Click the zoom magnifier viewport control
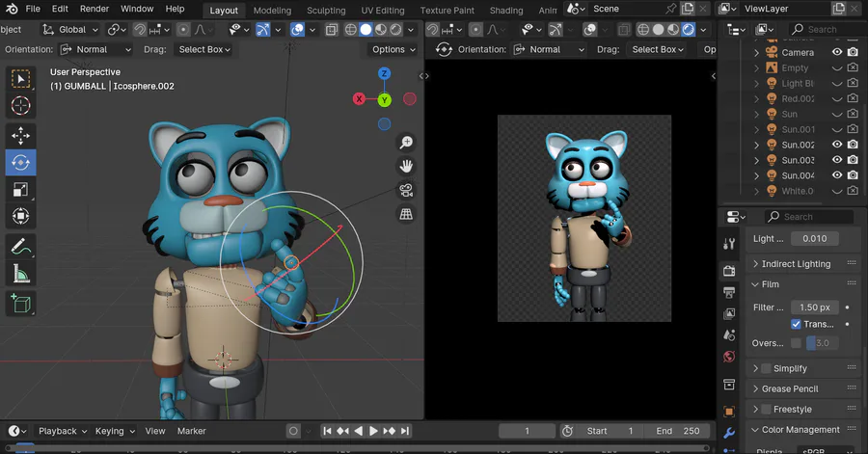The width and height of the screenshot is (868, 454). [406, 142]
